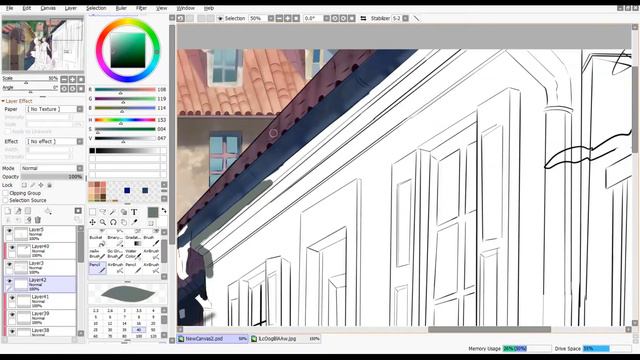Select the Move tool

93,222
